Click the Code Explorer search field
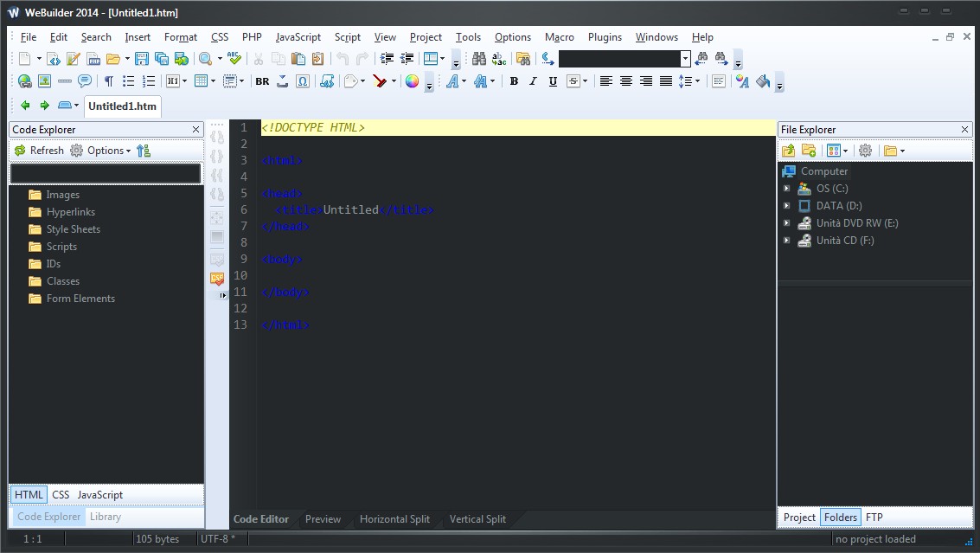This screenshot has width=980, height=553. click(x=106, y=173)
